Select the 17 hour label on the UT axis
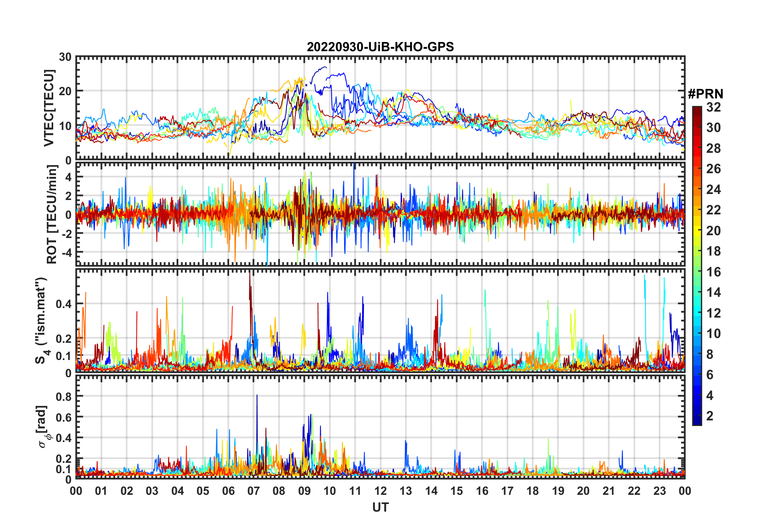761x532 pixels. point(507,491)
